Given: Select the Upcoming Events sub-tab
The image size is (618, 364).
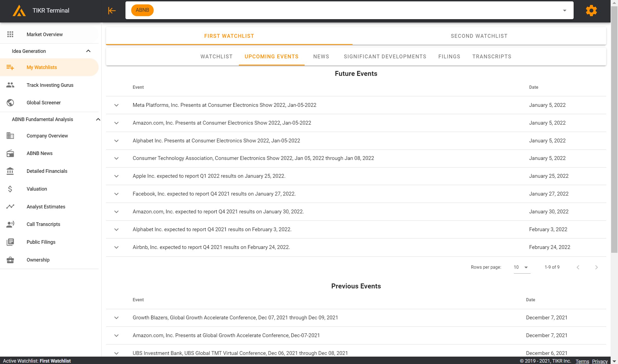Looking at the screenshot, I should [271, 57].
